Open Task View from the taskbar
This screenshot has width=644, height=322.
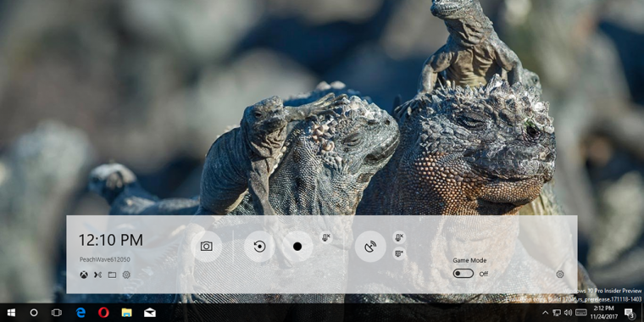[56, 313]
